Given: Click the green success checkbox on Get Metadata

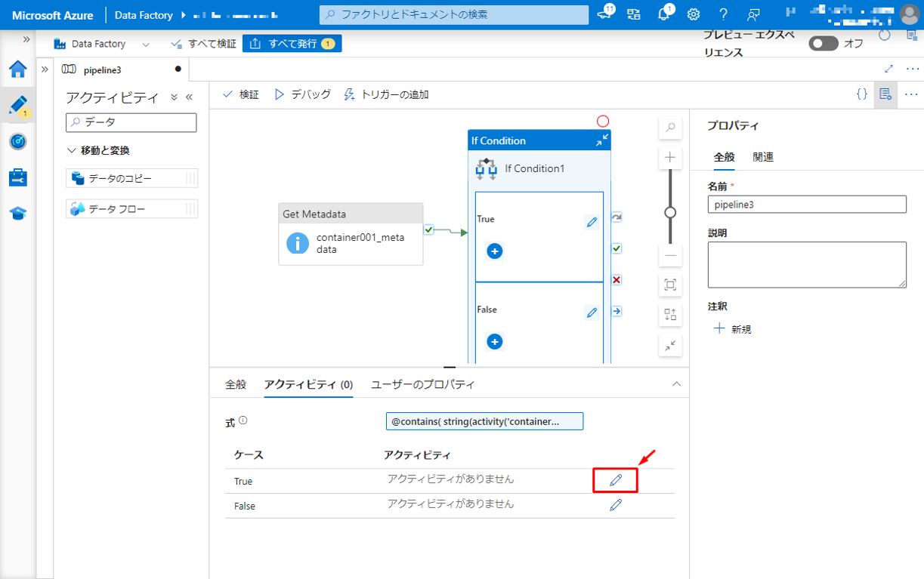Looking at the screenshot, I should 429,229.
